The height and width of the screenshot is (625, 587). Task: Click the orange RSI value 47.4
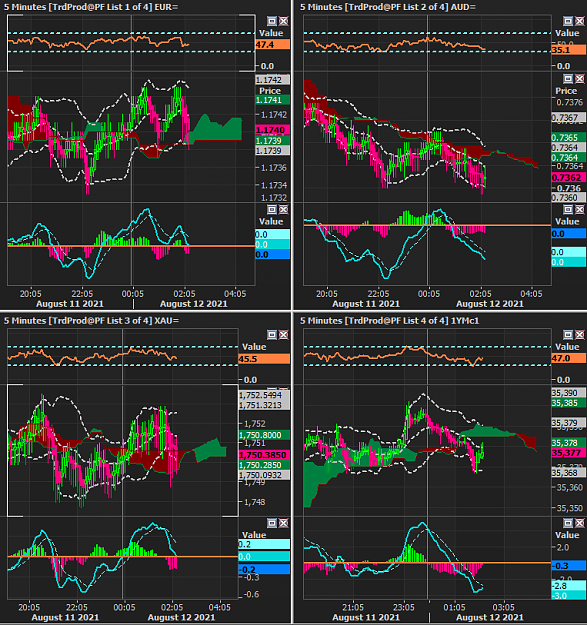pos(273,45)
